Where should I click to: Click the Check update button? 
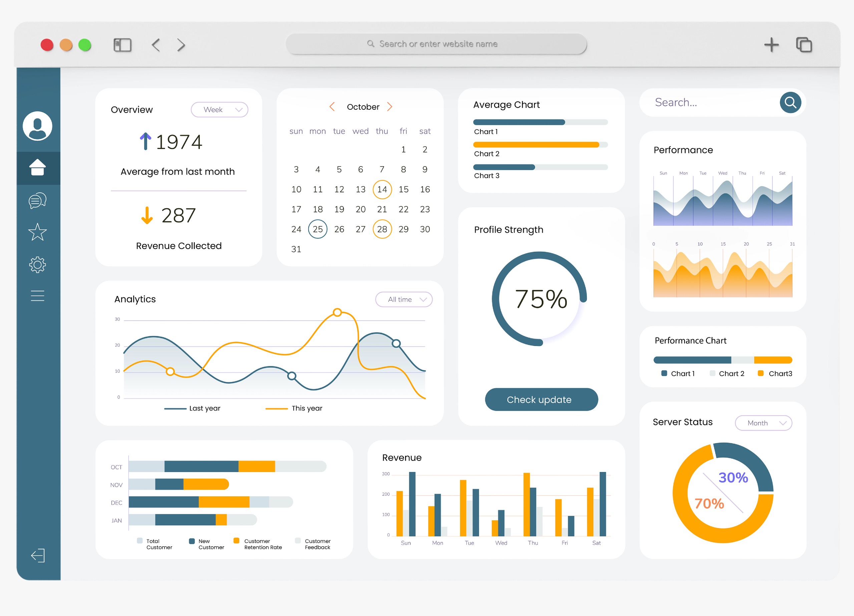(x=541, y=399)
